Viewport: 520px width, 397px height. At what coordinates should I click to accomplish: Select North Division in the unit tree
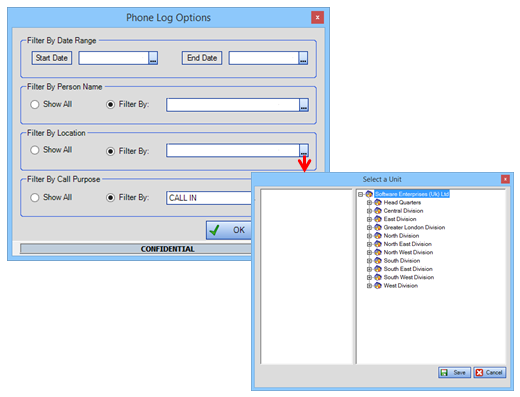(x=401, y=236)
